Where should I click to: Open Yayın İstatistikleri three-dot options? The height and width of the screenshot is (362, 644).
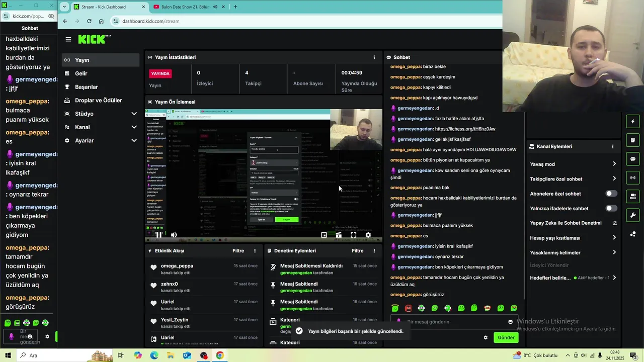[374, 57]
